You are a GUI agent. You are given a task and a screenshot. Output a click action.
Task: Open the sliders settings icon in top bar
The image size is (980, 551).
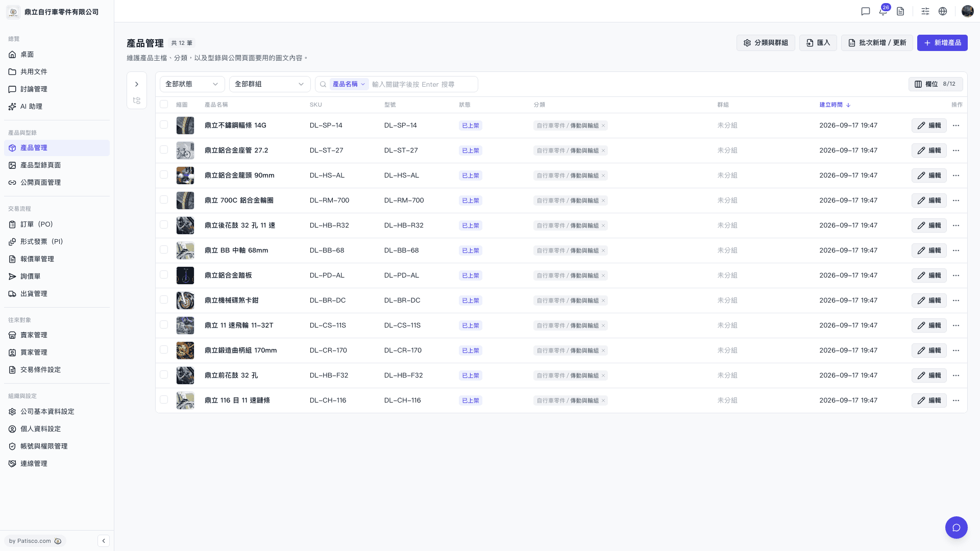click(925, 11)
